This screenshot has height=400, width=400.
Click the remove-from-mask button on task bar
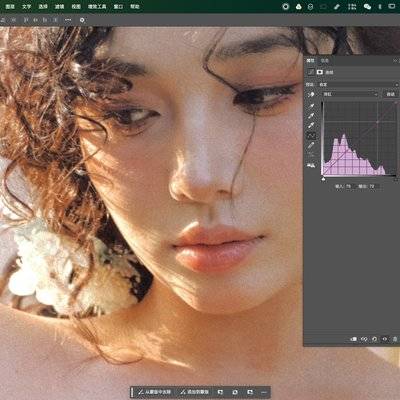(x=155, y=392)
